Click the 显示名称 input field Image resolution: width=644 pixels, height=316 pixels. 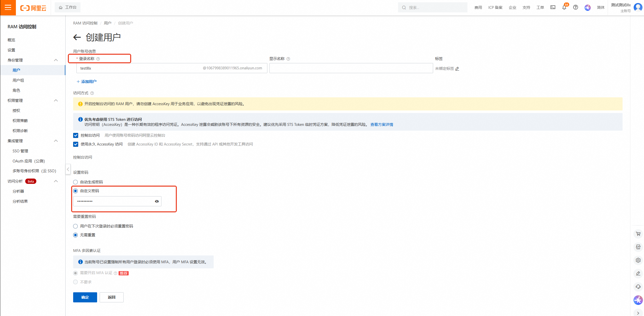point(351,68)
